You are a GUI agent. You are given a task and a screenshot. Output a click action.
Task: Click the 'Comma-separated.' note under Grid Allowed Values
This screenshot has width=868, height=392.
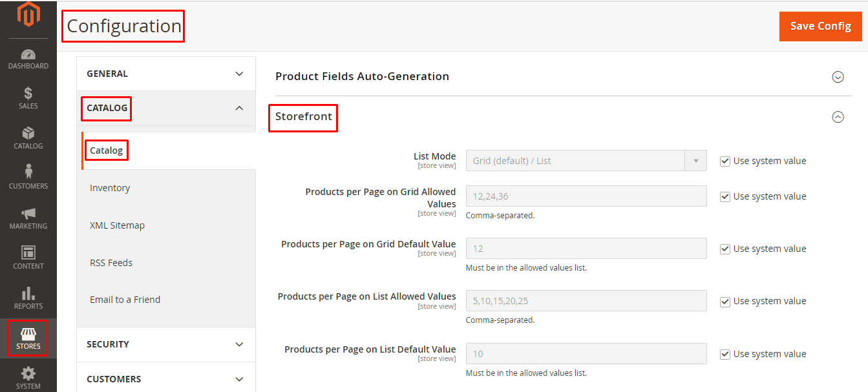pos(500,216)
